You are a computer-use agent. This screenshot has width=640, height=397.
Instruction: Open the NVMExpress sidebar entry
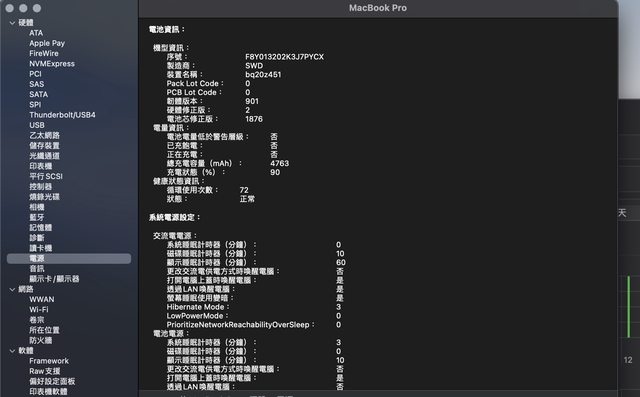tap(52, 64)
